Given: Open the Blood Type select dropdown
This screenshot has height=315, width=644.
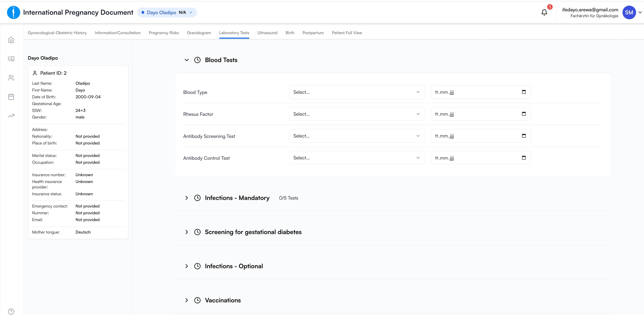Looking at the screenshot, I should [357, 92].
